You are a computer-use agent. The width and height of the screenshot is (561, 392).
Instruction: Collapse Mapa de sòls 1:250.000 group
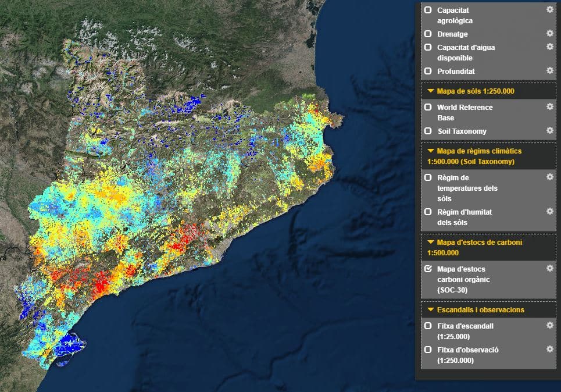tap(431, 91)
